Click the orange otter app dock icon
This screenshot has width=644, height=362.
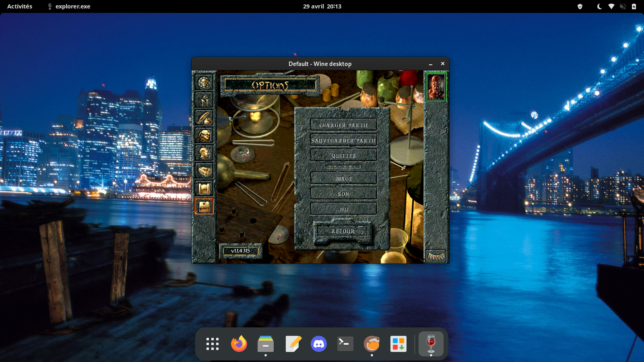pyautogui.click(x=372, y=344)
